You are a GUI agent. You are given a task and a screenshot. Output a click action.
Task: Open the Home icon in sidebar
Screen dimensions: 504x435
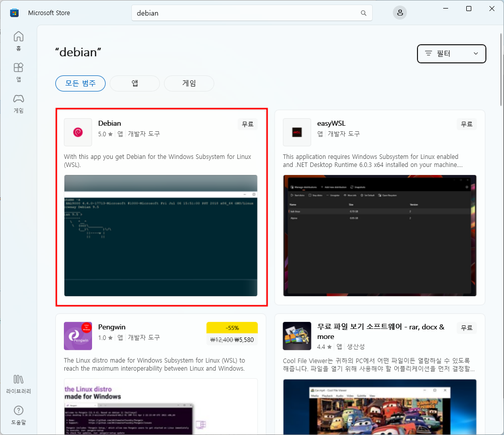[18, 41]
